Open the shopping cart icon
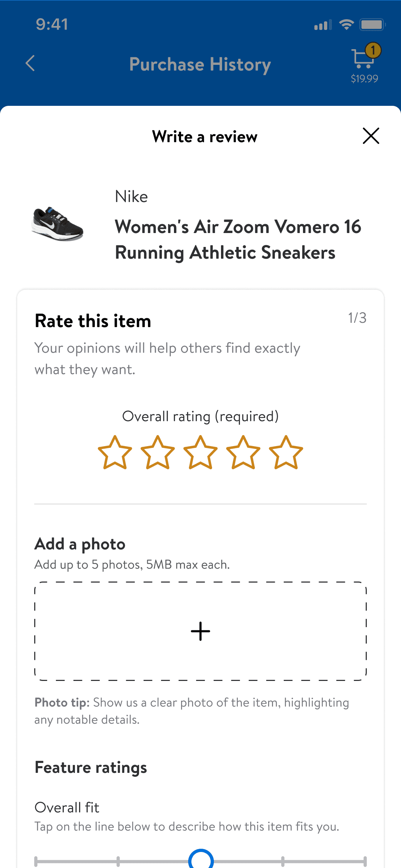 (x=362, y=59)
